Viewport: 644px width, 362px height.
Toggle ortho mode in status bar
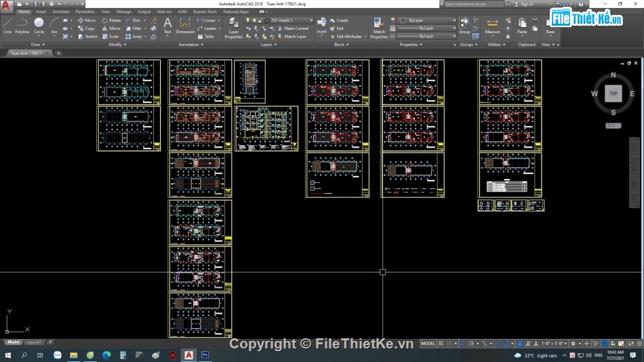tap(463, 344)
